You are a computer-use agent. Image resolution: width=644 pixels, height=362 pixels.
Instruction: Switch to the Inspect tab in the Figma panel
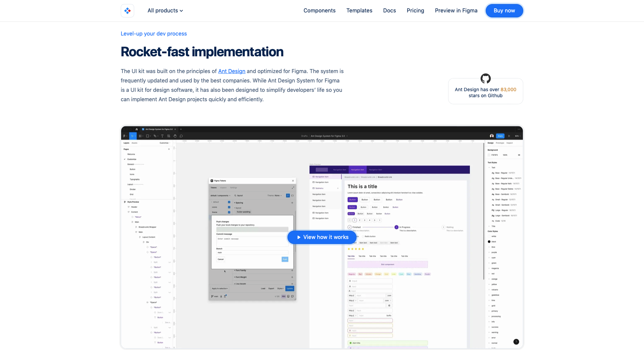click(509, 143)
